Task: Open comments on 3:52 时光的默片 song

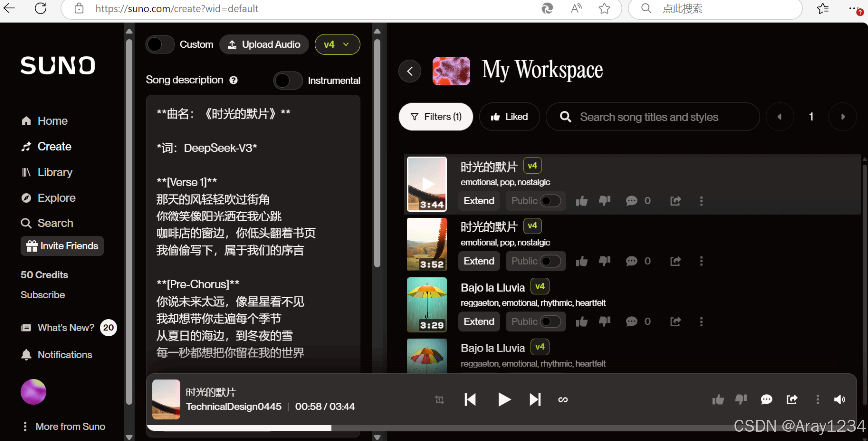Action: [632, 261]
